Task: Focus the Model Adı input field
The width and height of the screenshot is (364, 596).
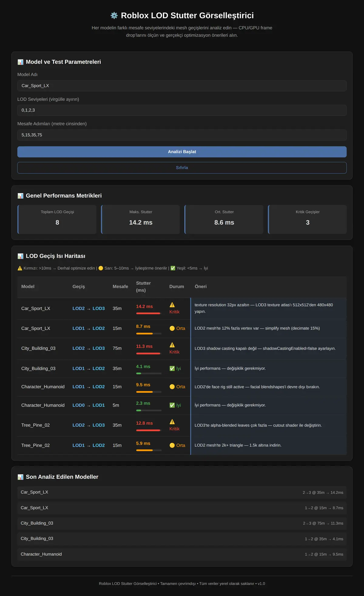Action: click(x=182, y=86)
